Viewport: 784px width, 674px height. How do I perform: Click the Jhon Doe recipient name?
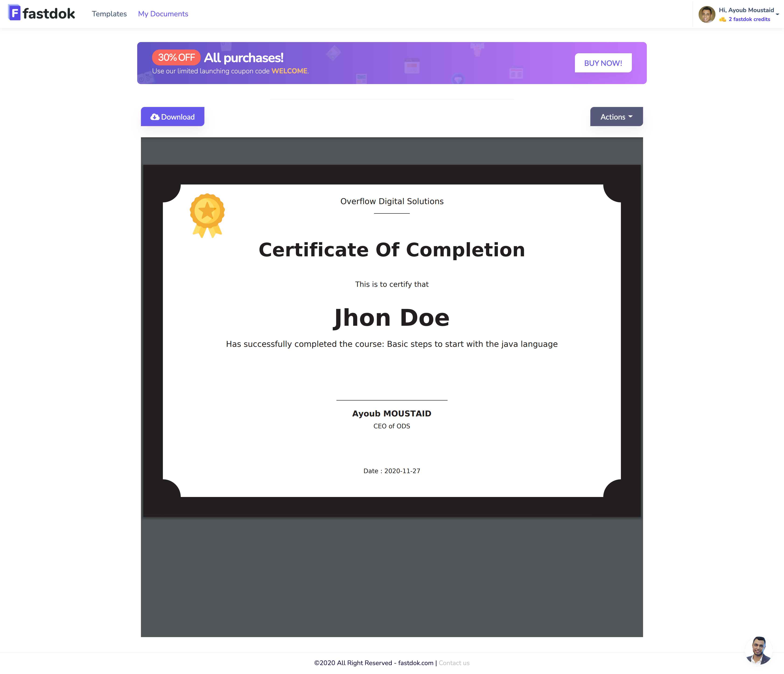coord(392,317)
